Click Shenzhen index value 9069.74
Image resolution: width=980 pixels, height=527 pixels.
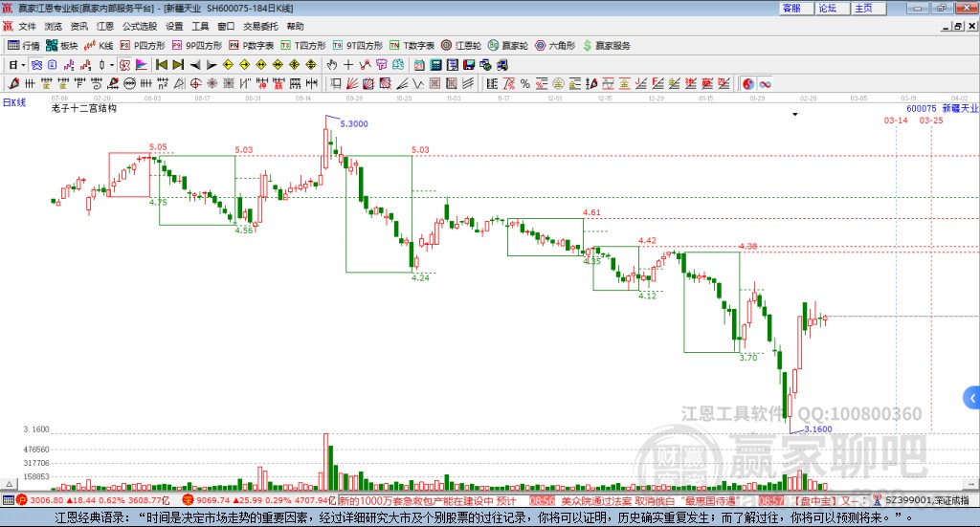(x=212, y=500)
